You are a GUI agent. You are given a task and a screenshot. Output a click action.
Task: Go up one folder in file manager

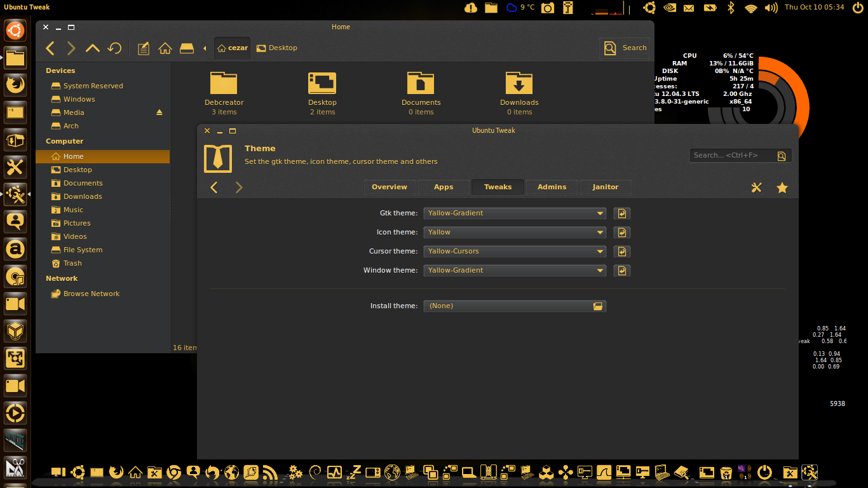(93, 48)
